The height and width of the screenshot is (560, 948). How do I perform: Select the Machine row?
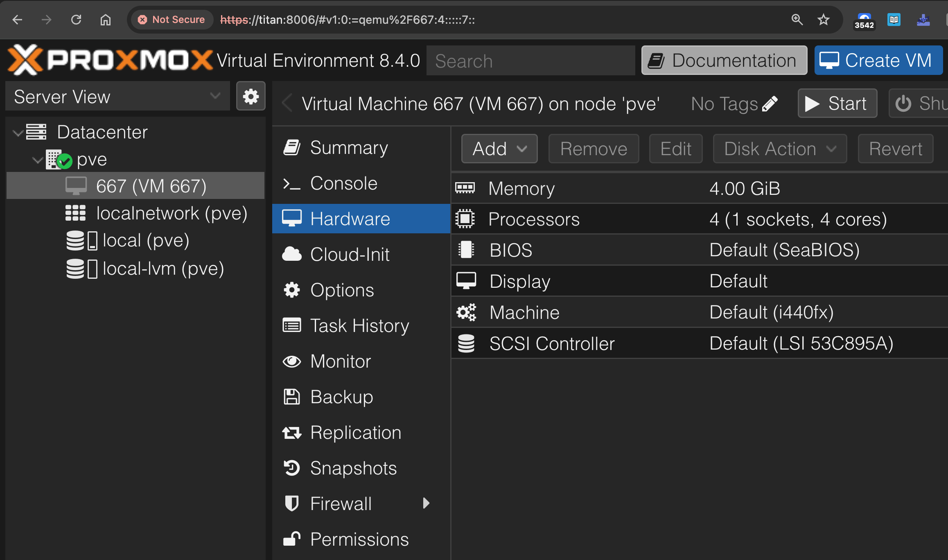point(699,312)
